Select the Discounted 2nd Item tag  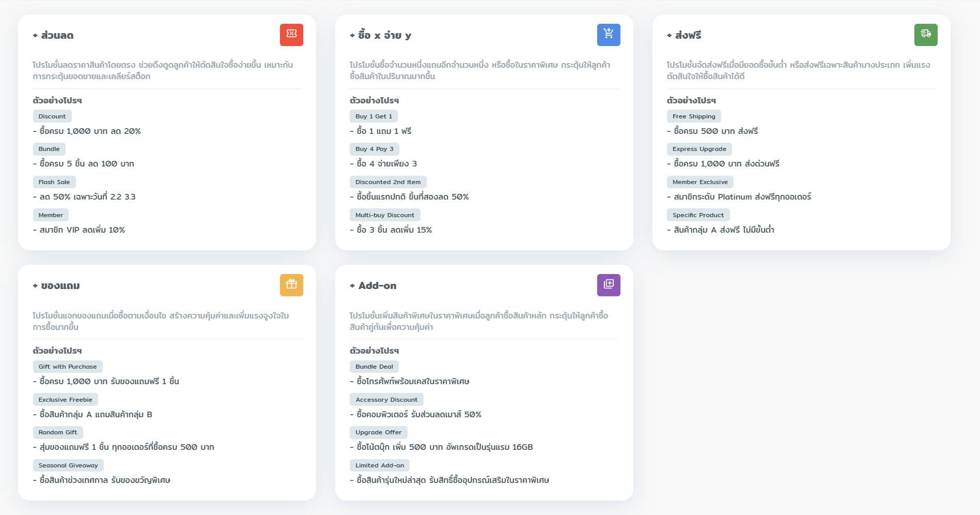pos(388,182)
